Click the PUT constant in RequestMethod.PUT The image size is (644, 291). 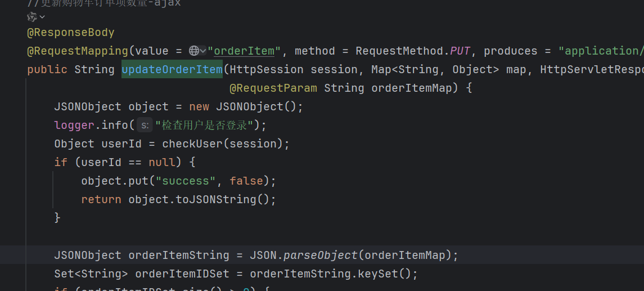coord(460,51)
